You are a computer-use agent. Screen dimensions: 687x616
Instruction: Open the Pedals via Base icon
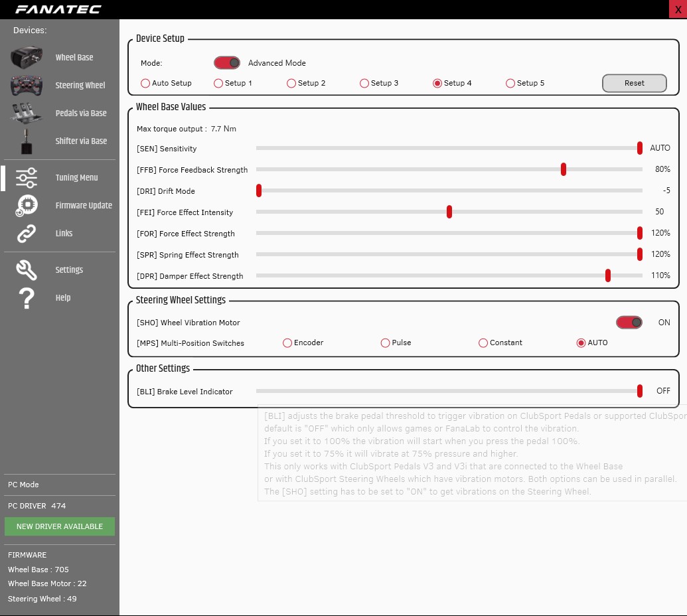[27, 113]
